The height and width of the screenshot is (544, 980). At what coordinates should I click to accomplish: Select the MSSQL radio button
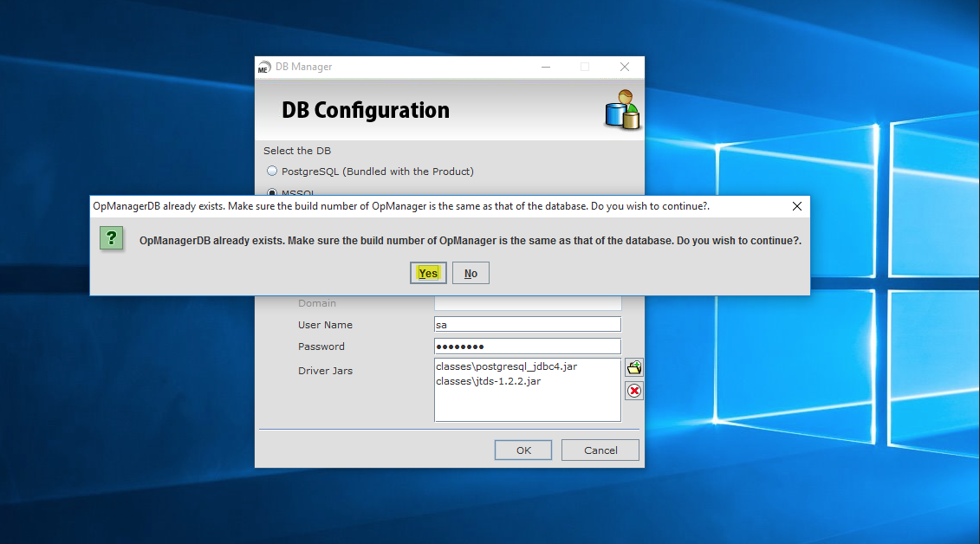[x=272, y=191]
